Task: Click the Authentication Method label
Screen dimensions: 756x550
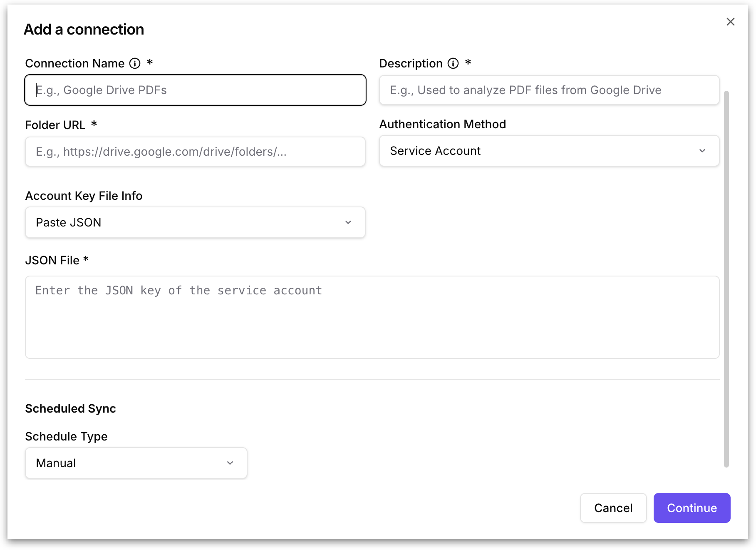Action: point(442,124)
